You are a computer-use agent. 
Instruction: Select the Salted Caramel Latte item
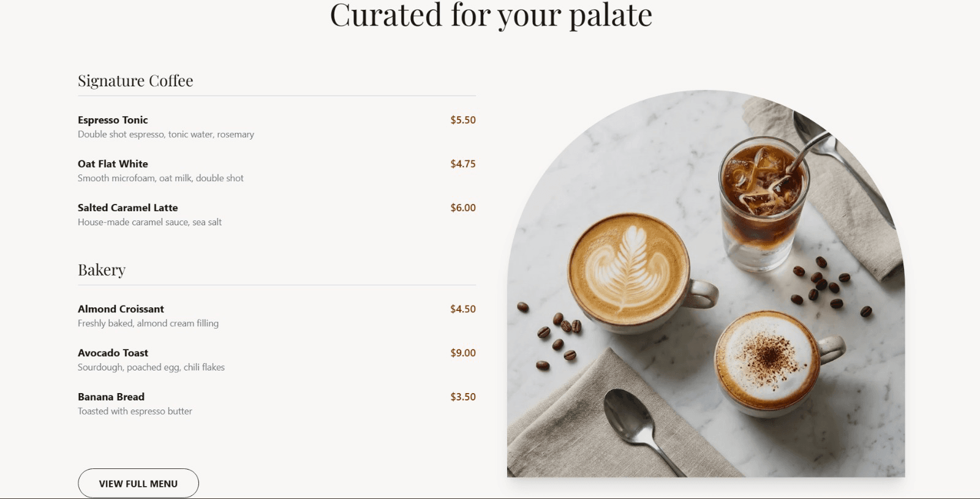tap(127, 208)
